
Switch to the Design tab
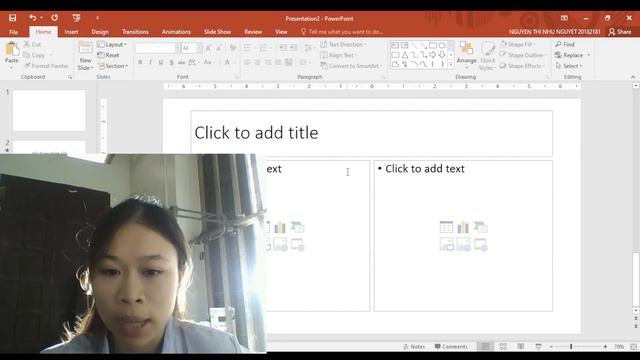[x=100, y=32]
